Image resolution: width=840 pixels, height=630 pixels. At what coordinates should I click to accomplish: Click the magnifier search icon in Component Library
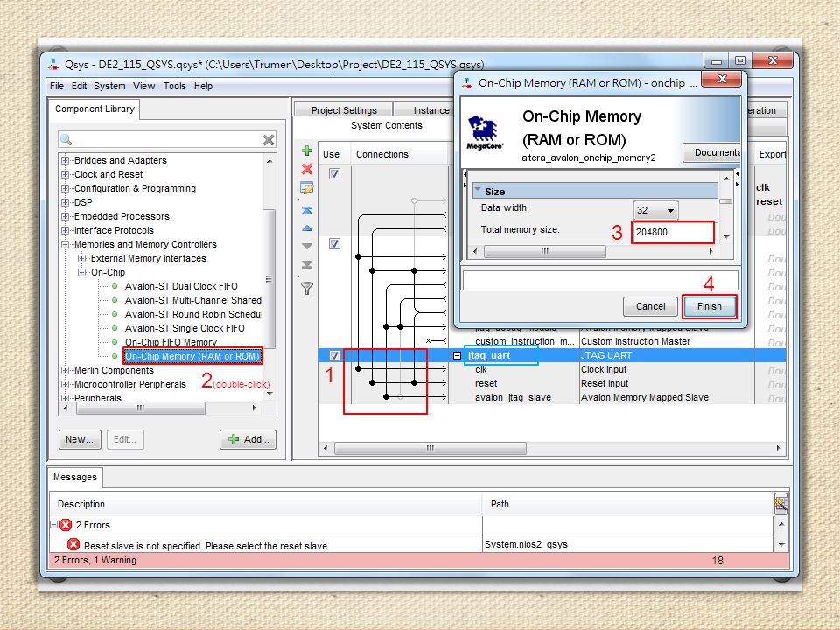[66, 140]
